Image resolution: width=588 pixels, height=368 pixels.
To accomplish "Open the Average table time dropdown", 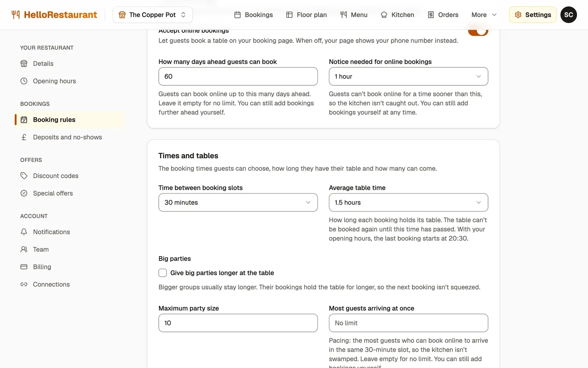I will click(x=408, y=202).
